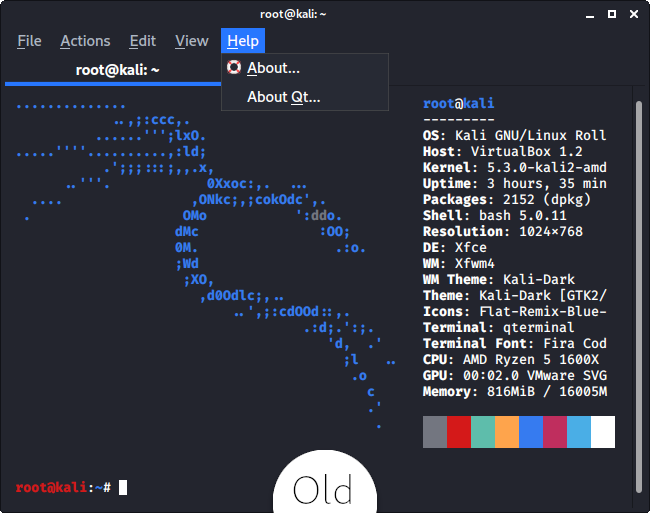This screenshot has width=650, height=513.
Task: Minimize the qterminal window
Action: pos(590,15)
